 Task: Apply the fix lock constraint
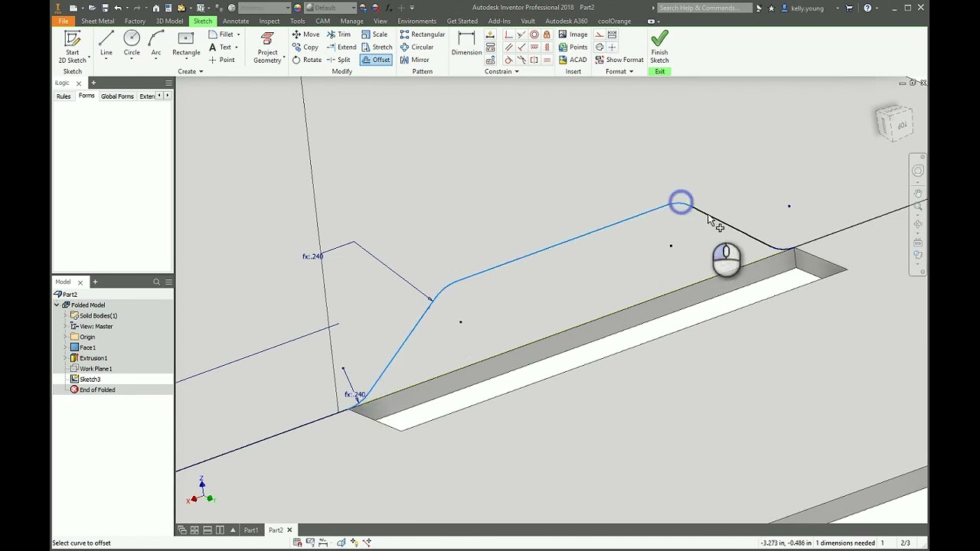(x=547, y=34)
